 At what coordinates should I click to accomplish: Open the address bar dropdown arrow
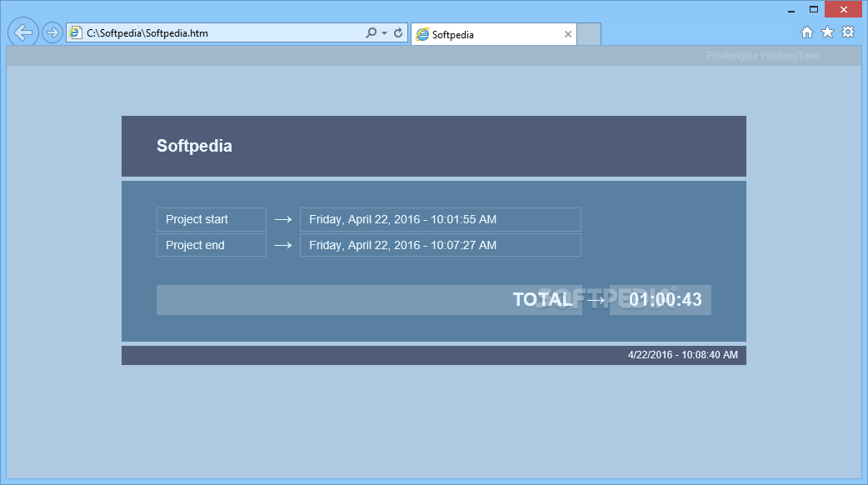[384, 33]
